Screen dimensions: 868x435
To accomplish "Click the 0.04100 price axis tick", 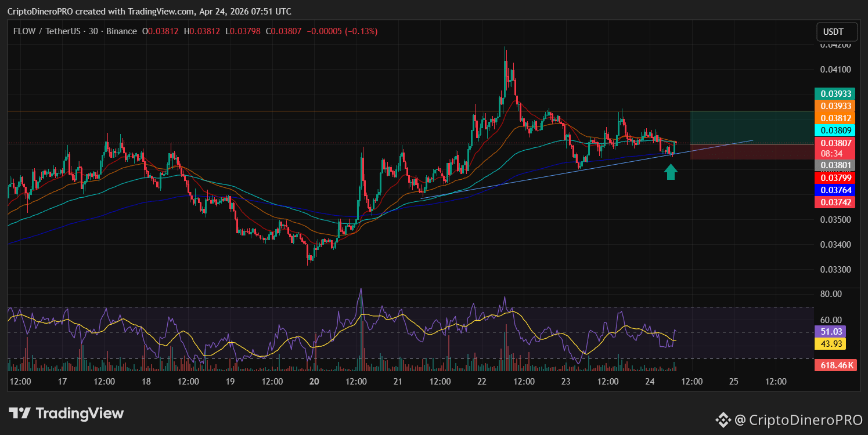I will tap(835, 70).
